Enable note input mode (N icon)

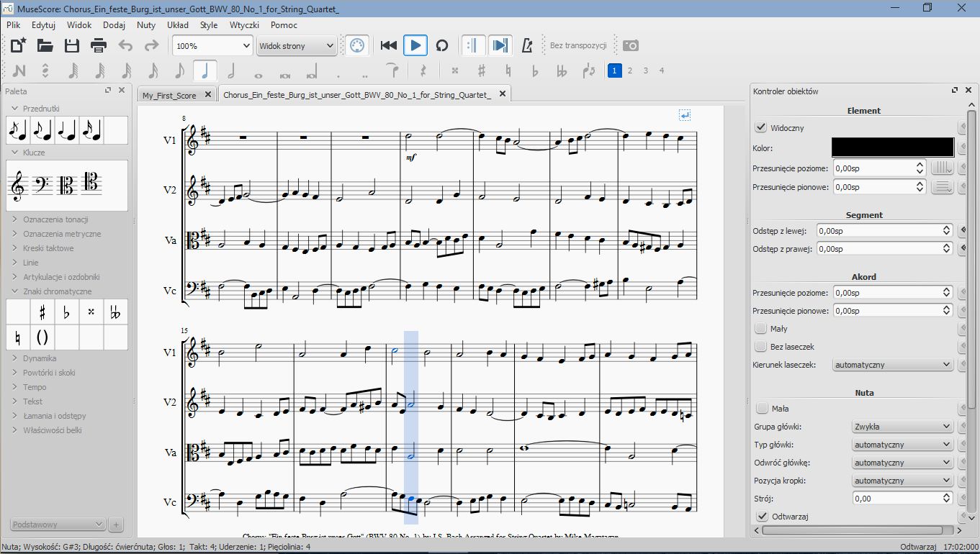coord(19,71)
